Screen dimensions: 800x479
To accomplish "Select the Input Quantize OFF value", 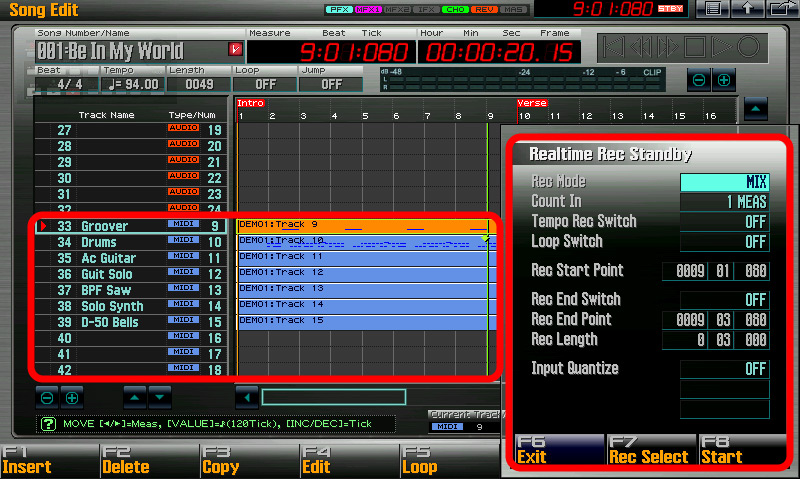I will click(x=724, y=369).
